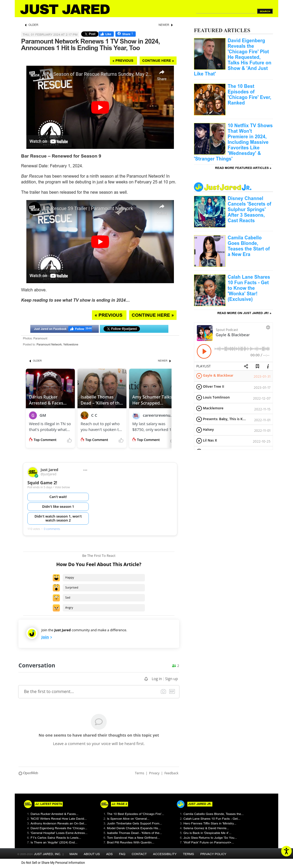Viewport: 293px width, 868px height.
Task: Like C C's top comment with thumbs up
Action: tap(121, 440)
